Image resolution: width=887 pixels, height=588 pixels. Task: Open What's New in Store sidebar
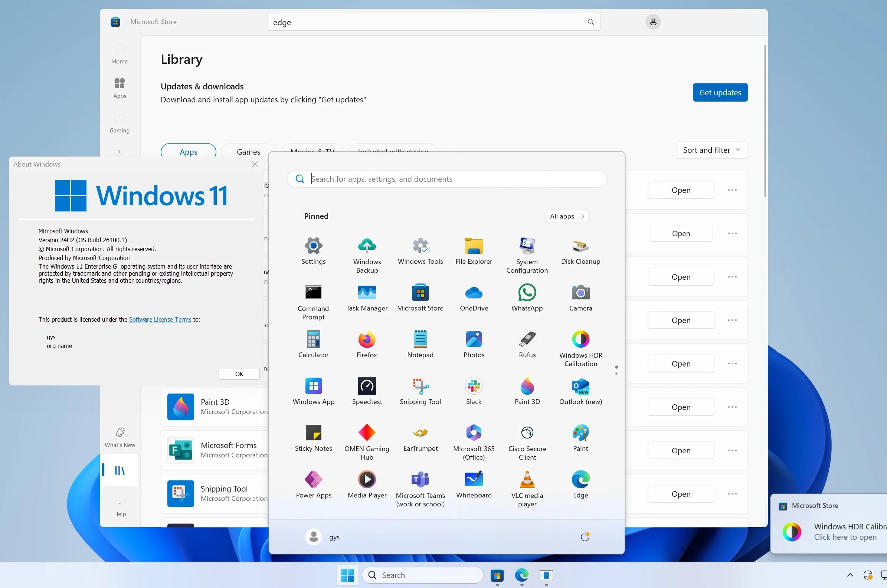[x=120, y=438]
